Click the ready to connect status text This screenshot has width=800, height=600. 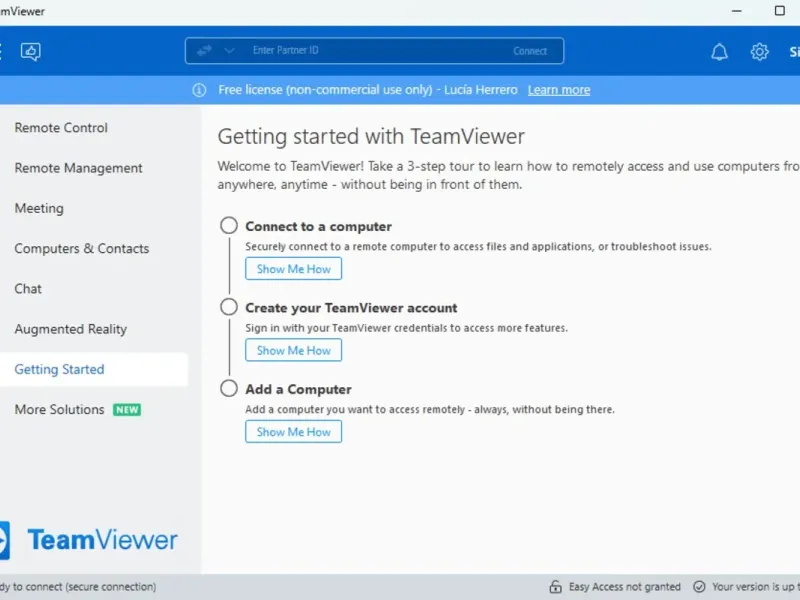tap(78, 587)
